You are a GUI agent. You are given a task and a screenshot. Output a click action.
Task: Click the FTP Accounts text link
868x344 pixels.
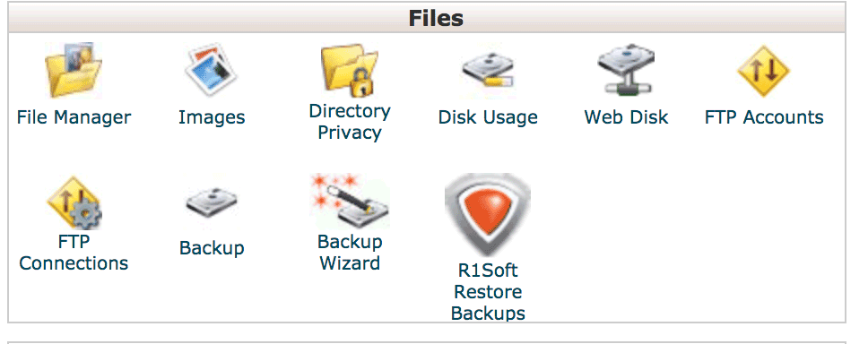(x=764, y=117)
